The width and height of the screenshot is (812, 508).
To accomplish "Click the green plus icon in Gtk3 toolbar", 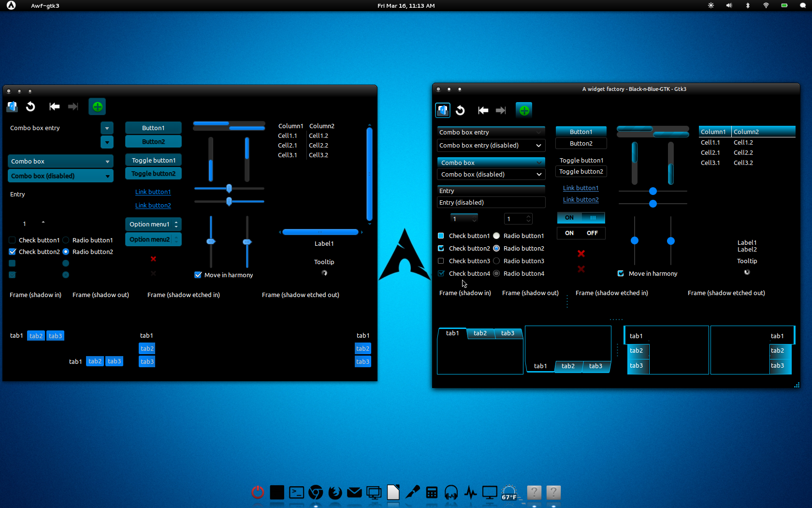I will coord(524,110).
